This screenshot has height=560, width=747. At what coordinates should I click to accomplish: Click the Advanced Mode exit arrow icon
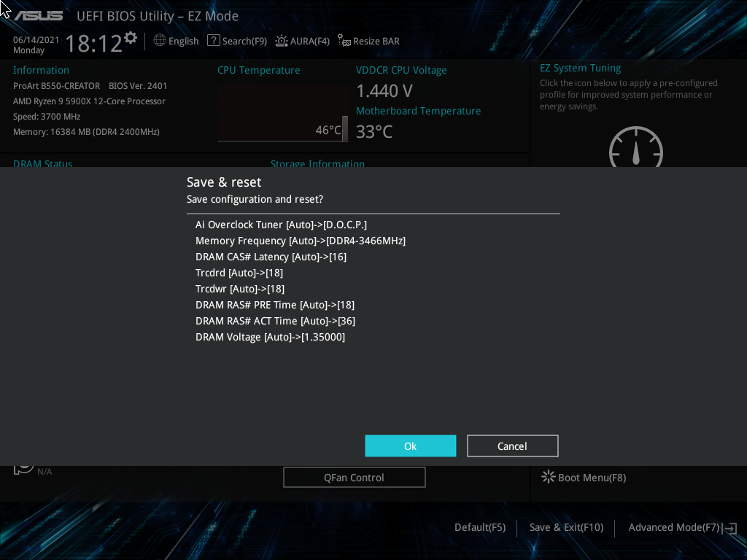coord(729,528)
